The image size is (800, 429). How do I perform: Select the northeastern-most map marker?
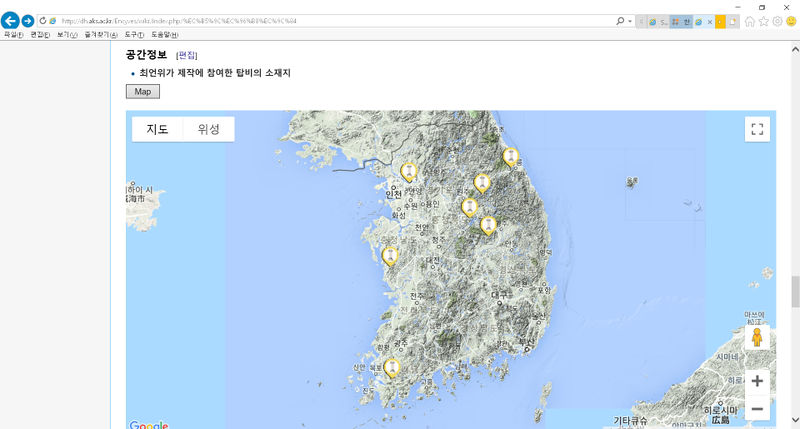[x=511, y=156]
